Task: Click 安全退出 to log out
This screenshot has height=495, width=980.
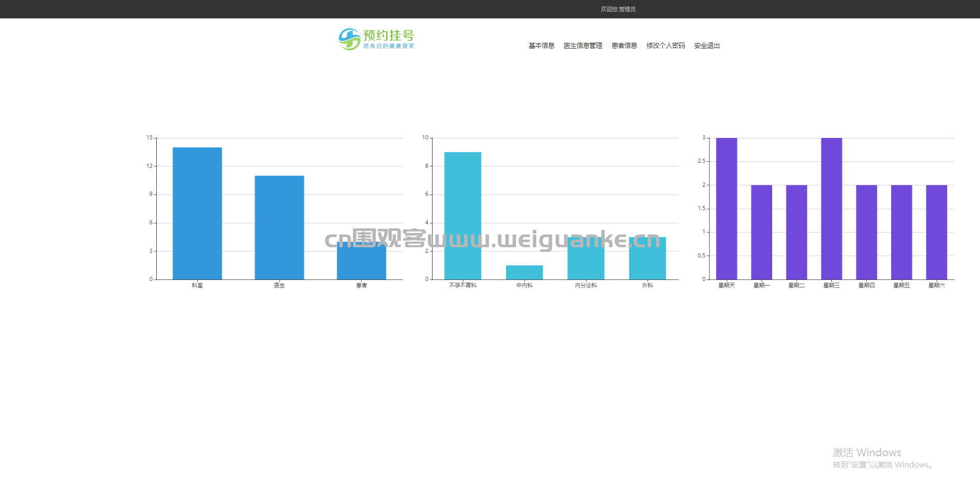Action: 707,46
